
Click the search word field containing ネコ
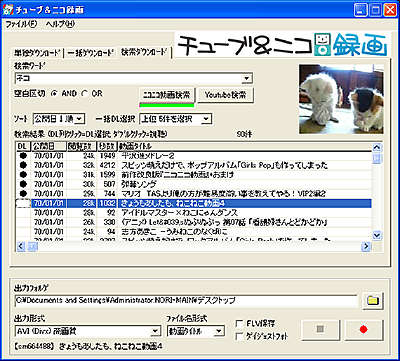click(x=128, y=78)
